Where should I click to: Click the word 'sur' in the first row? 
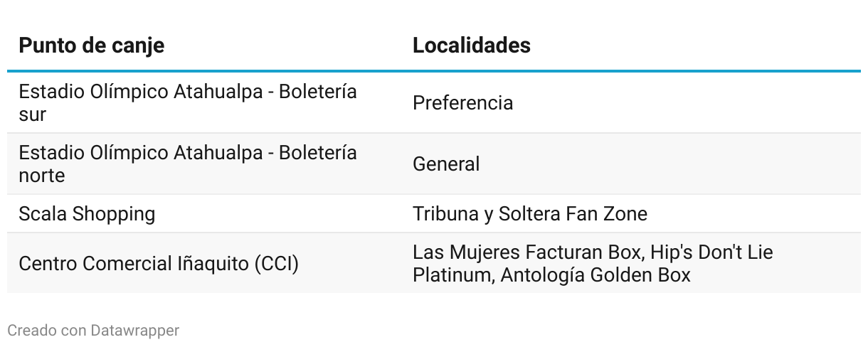pyautogui.click(x=32, y=114)
